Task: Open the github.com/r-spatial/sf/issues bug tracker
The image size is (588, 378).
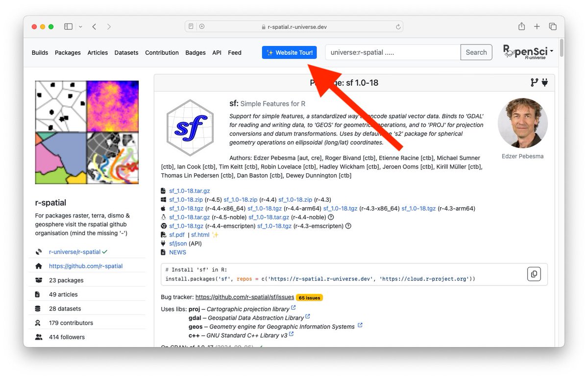Action: (x=245, y=297)
